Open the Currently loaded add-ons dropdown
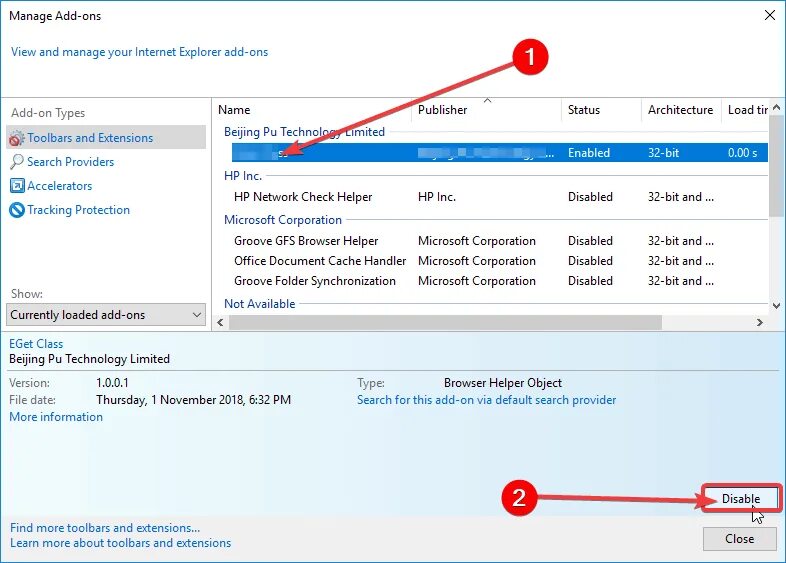Screen dimensions: 786x563 click(106, 315)
